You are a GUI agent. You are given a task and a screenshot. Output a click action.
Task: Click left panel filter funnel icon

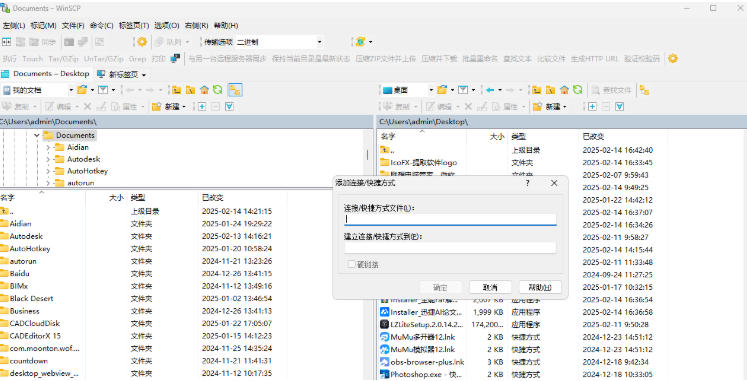[103, 90]
